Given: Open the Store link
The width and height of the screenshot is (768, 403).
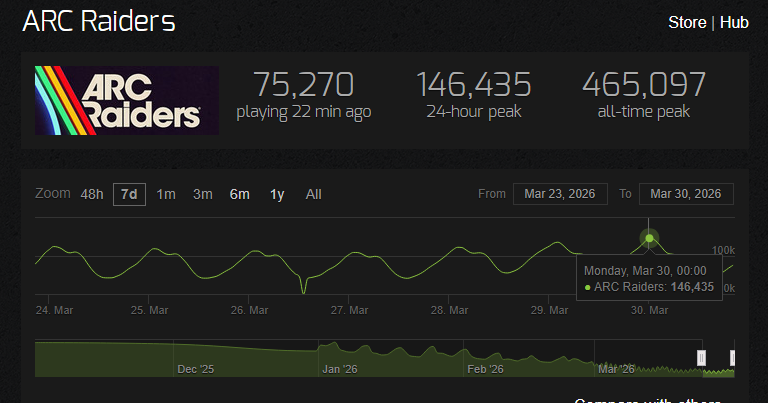Looking at the screenshot, I should (687, 22).
